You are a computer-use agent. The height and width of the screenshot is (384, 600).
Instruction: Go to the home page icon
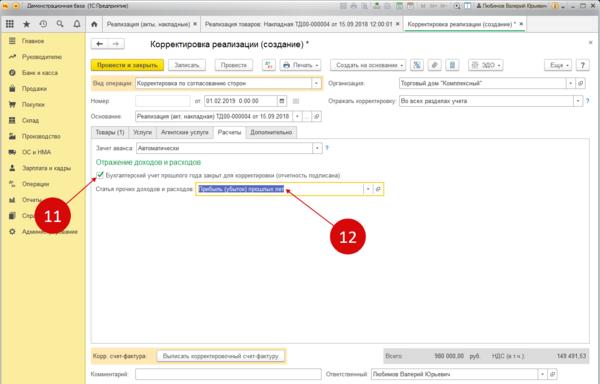pyautogui.click(x=94, y=24)
